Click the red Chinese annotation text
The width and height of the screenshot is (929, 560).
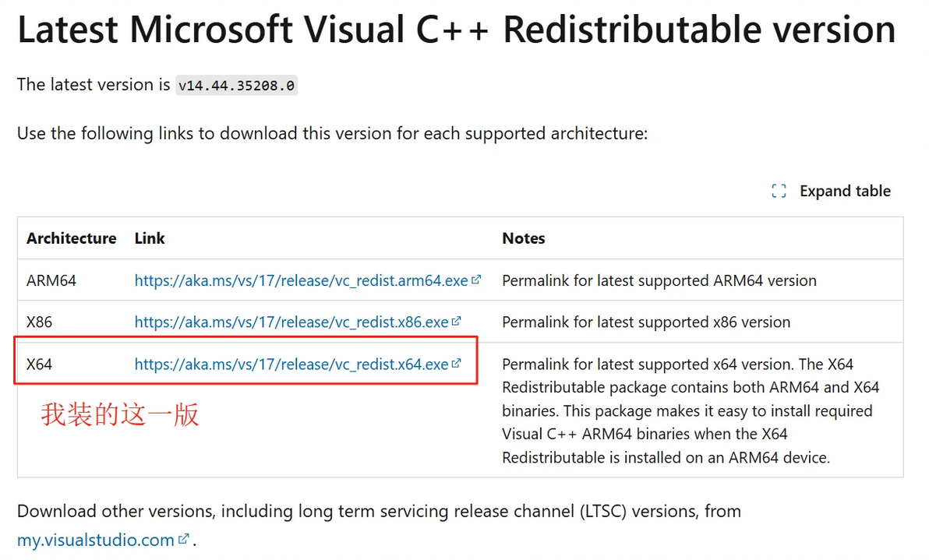click(120, 414)
